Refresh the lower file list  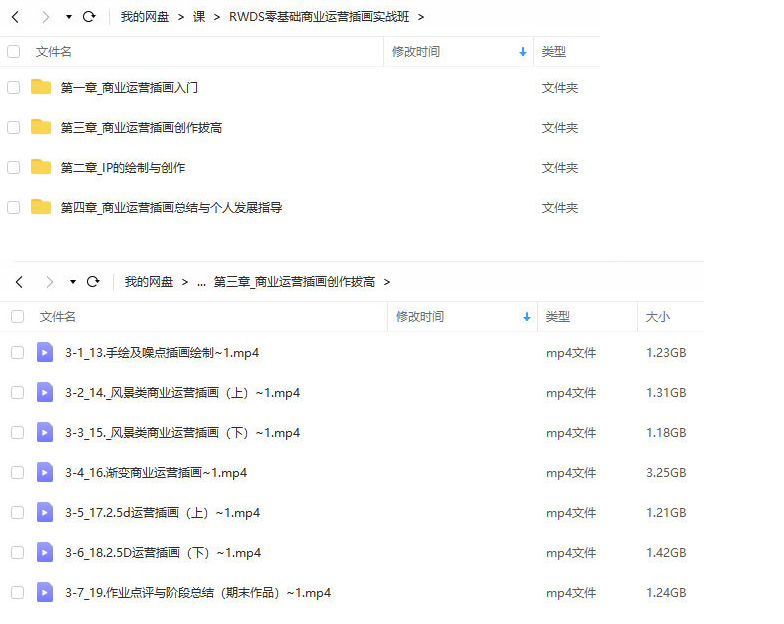pos(93,282)
